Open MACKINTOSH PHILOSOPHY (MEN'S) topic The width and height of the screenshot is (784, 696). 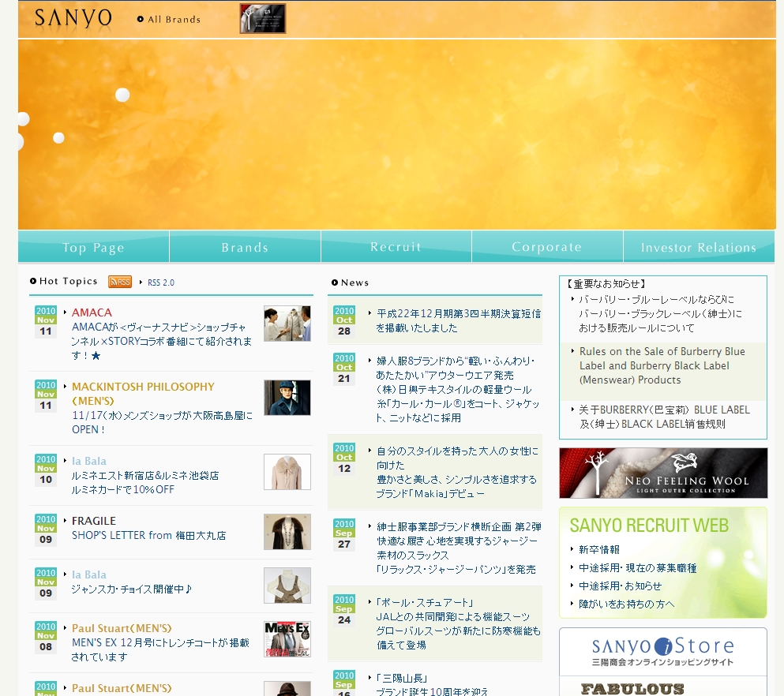[x=143, y=394]
